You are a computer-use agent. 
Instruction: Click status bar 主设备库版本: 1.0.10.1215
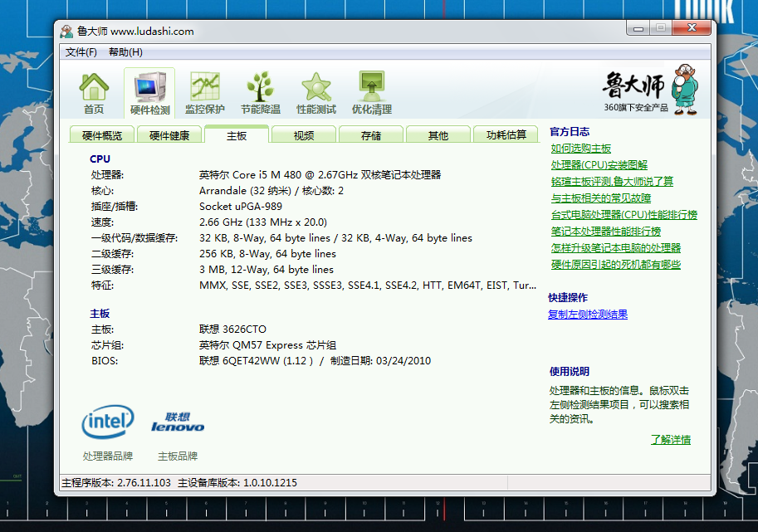[237, 483]
